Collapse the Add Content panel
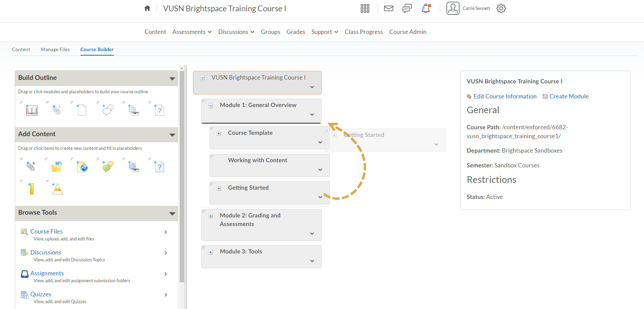644x309 pixels. coord(172,135)
